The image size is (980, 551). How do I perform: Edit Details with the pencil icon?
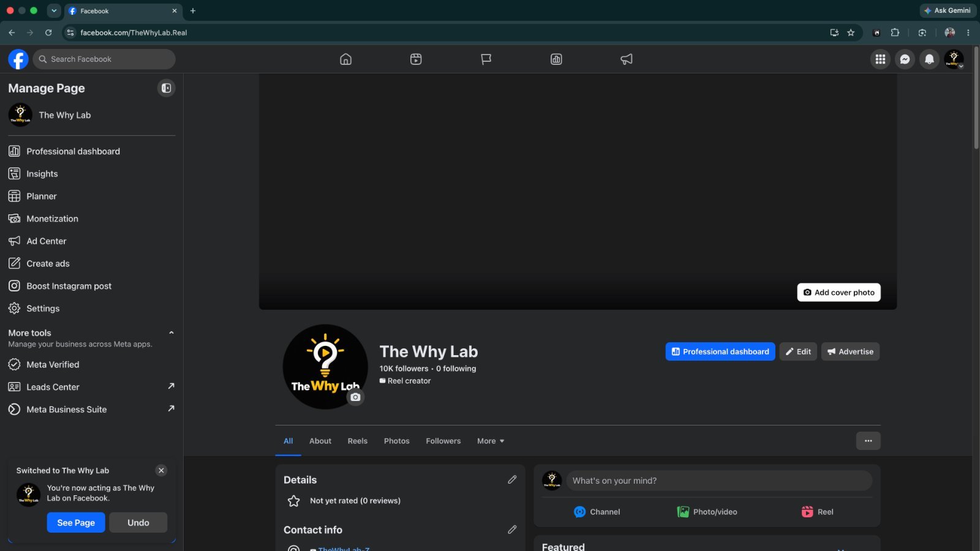[x=512, y=480]
